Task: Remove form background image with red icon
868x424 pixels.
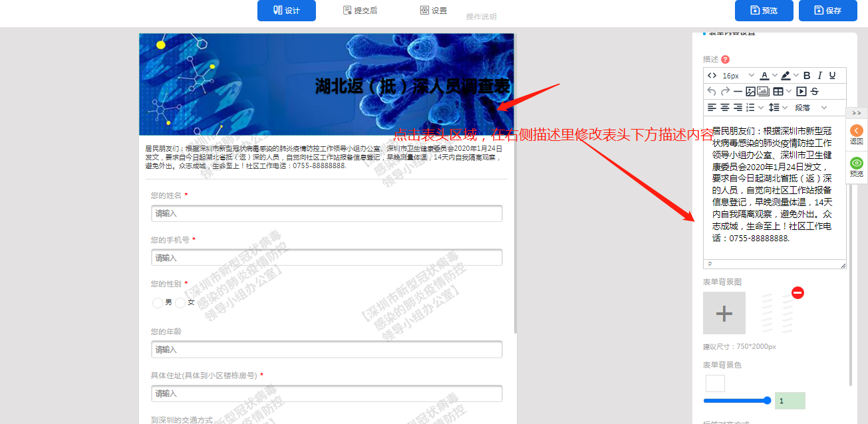Action: pyautogui.click(x=797, y=292)
